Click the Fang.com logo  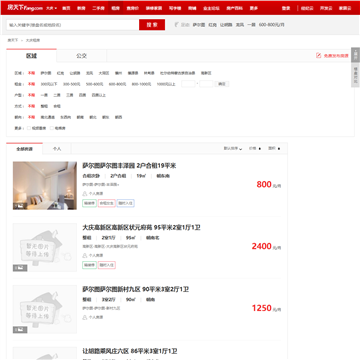[x=25, y=8]
